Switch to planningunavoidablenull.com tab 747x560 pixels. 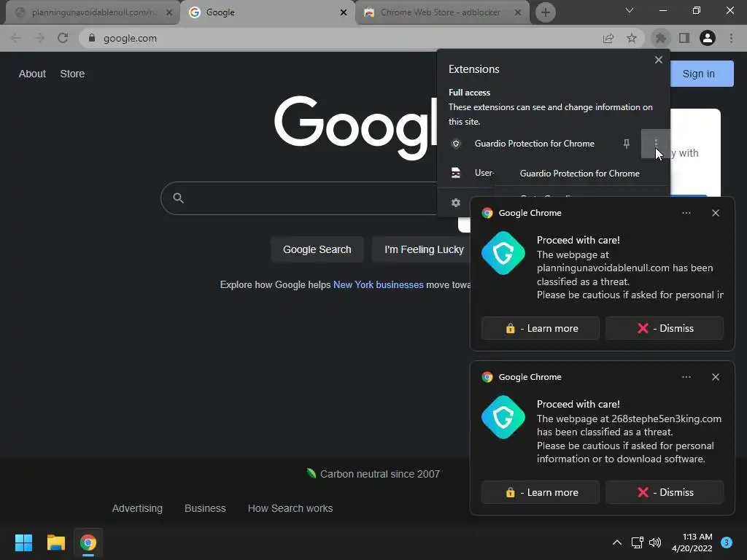(94, 12)
